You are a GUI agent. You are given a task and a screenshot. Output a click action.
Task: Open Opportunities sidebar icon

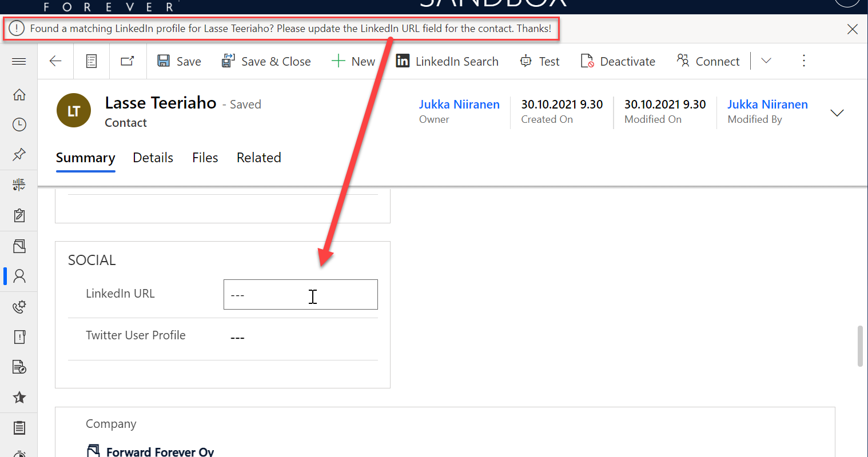pyautogui.click(x=19, y=337)
